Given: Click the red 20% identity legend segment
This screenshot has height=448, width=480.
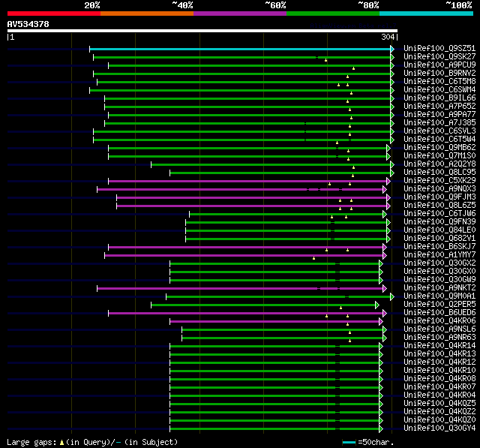Looking at the screenshot, I should [x=54, y=14].
